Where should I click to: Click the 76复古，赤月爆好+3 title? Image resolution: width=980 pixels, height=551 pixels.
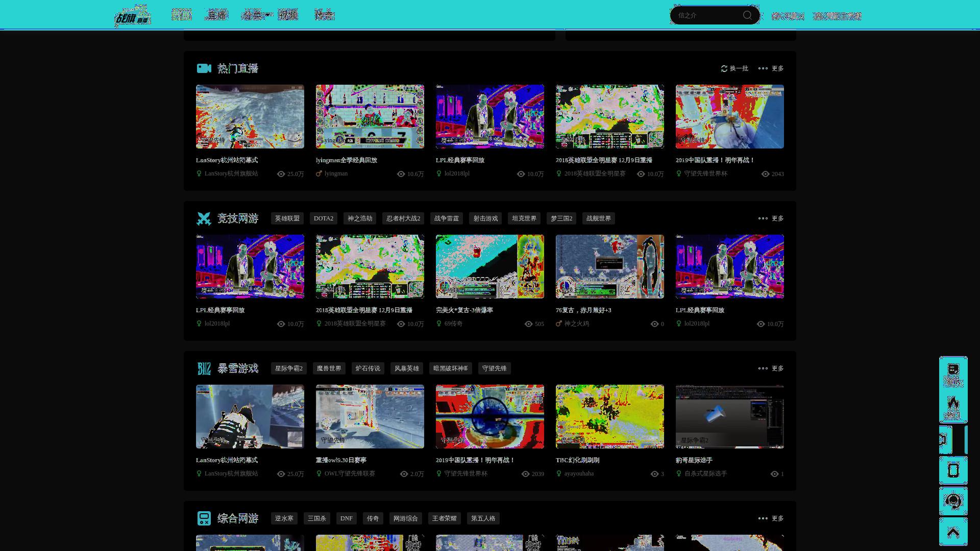(x=583, y=310)
